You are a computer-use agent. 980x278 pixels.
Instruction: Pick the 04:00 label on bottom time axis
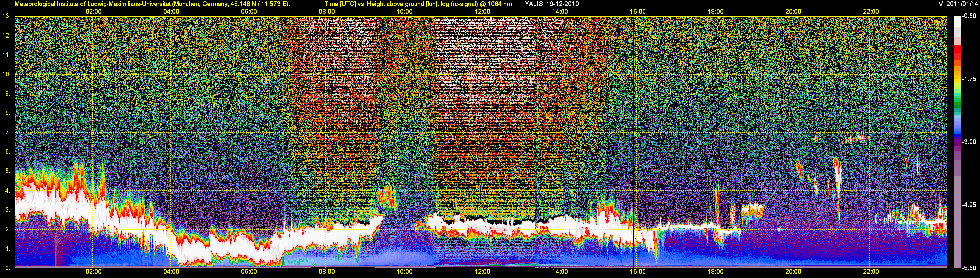[x=171, y=272]
